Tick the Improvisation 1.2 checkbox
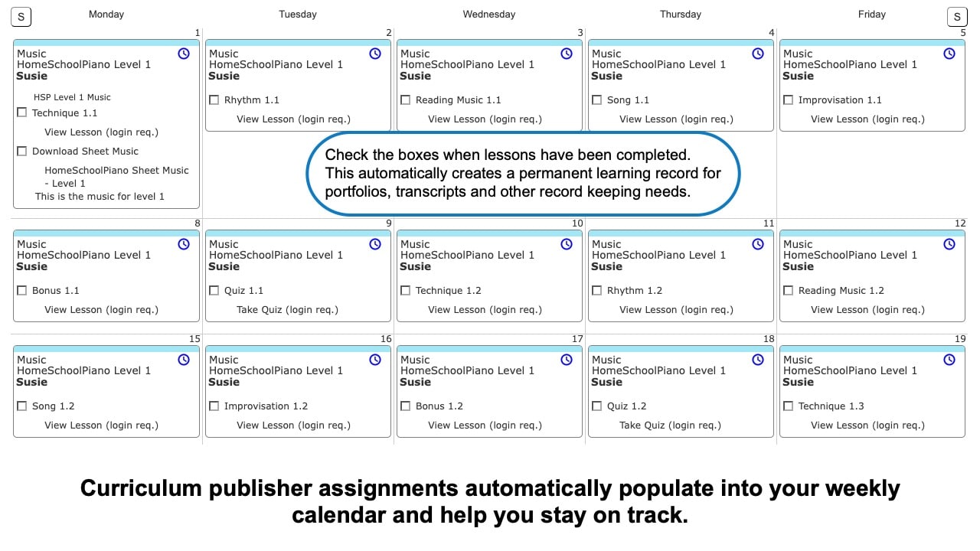This screenshot has width=980, height=551. click(x=214, y=406)
